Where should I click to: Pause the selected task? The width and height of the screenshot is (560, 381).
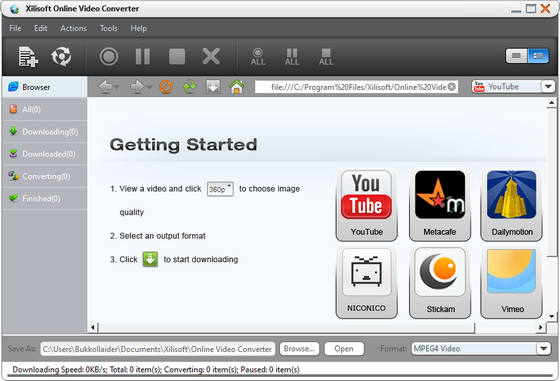tap(143, 56)
